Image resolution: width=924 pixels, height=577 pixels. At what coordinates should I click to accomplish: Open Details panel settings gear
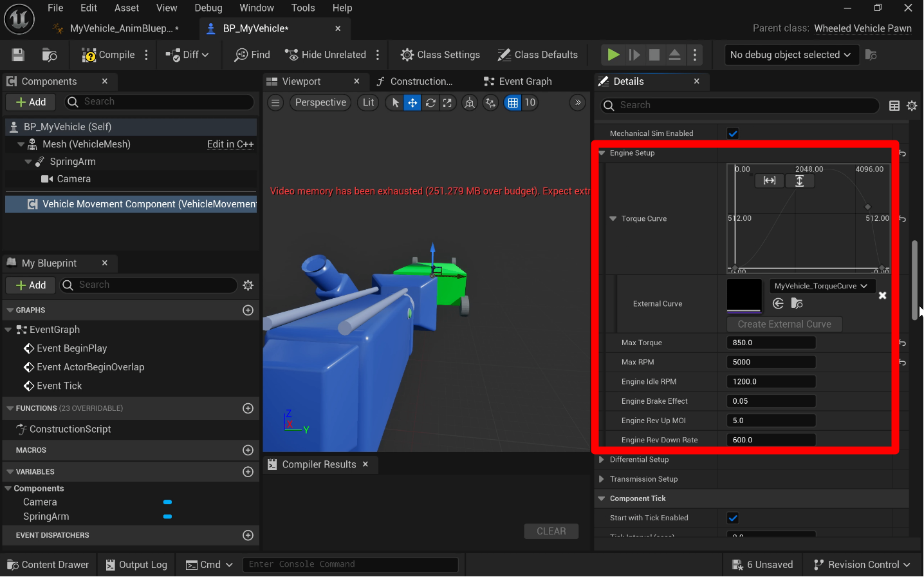912,106
